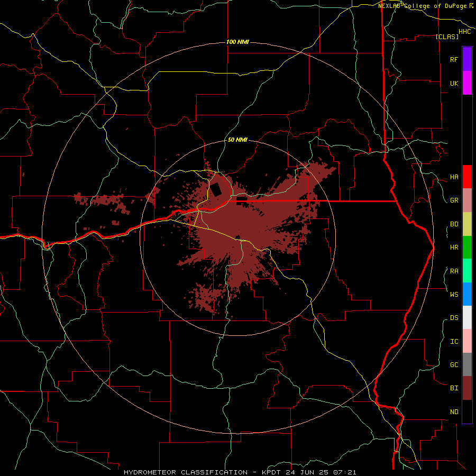The height and width of the screenshot is (476, 476).
Task: Click the '50 NMI' range ring label
Action: coord(237,140)
